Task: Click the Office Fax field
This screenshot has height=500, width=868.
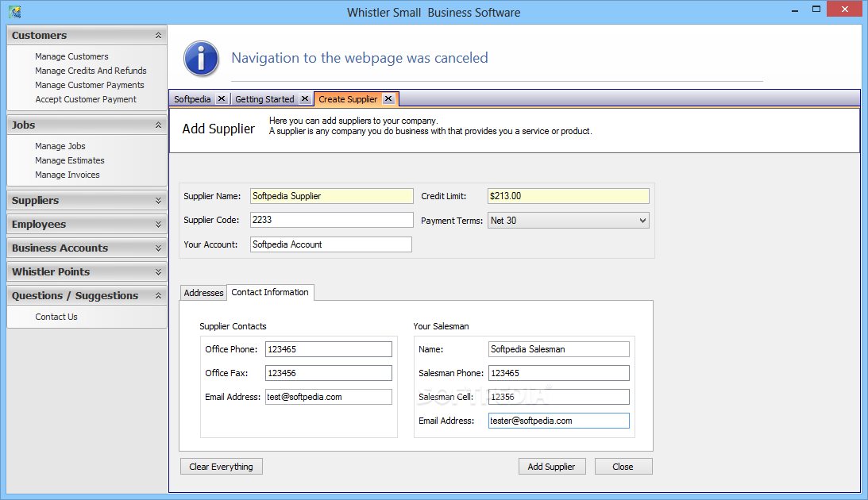Action: [329, 373]
